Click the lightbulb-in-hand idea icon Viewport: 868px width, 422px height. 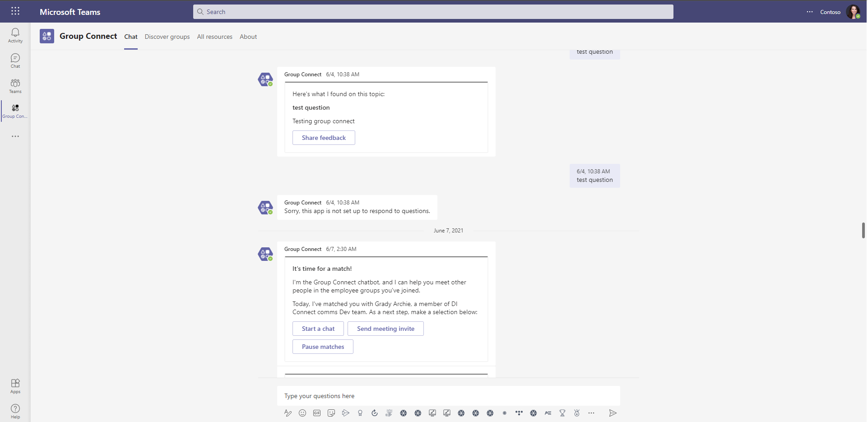(389, 413)
